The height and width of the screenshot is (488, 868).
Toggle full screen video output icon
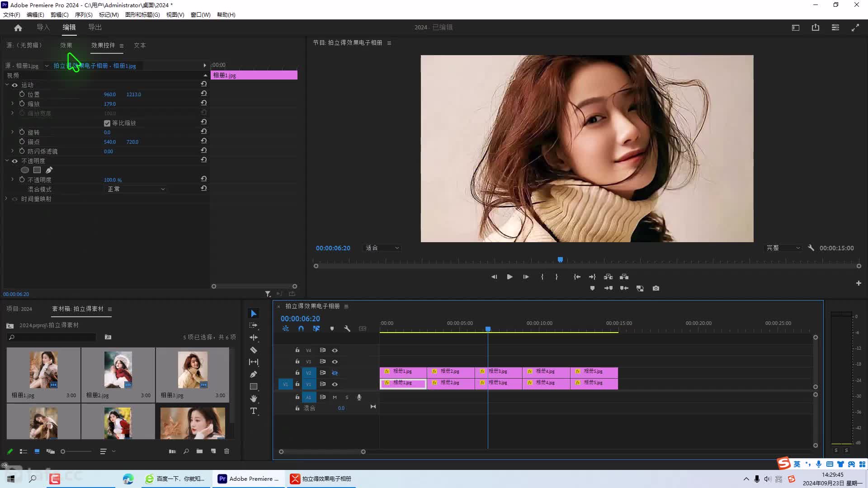tap(855, 28)
